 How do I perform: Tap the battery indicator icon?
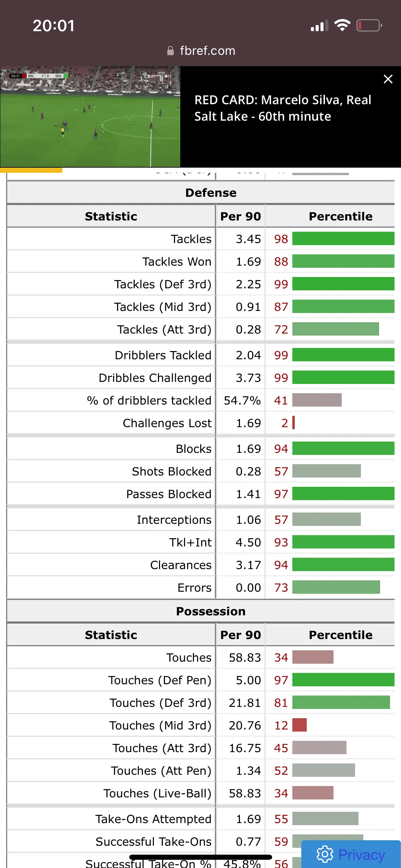(369, 25)
